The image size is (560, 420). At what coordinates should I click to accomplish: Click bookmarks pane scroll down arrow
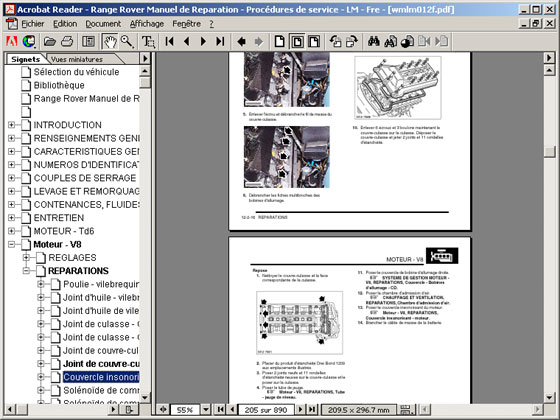point(145,398)
